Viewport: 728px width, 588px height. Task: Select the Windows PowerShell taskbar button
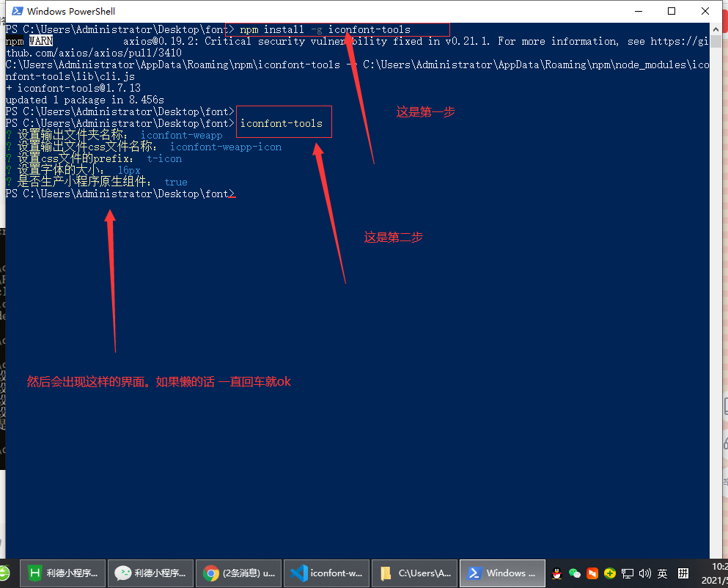click(502, 573)
